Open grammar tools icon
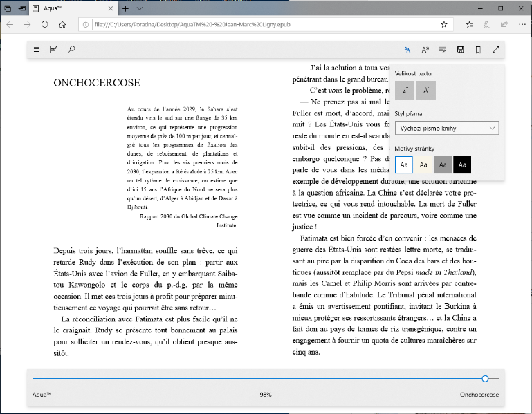This screenshot has height=414, width=532. [x=443, y=50]
